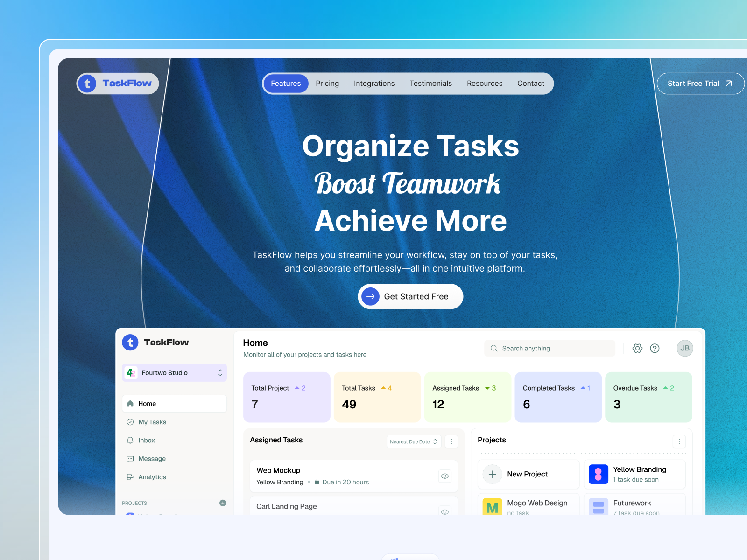Open My Tasks in the sidebar

[152, 422]
